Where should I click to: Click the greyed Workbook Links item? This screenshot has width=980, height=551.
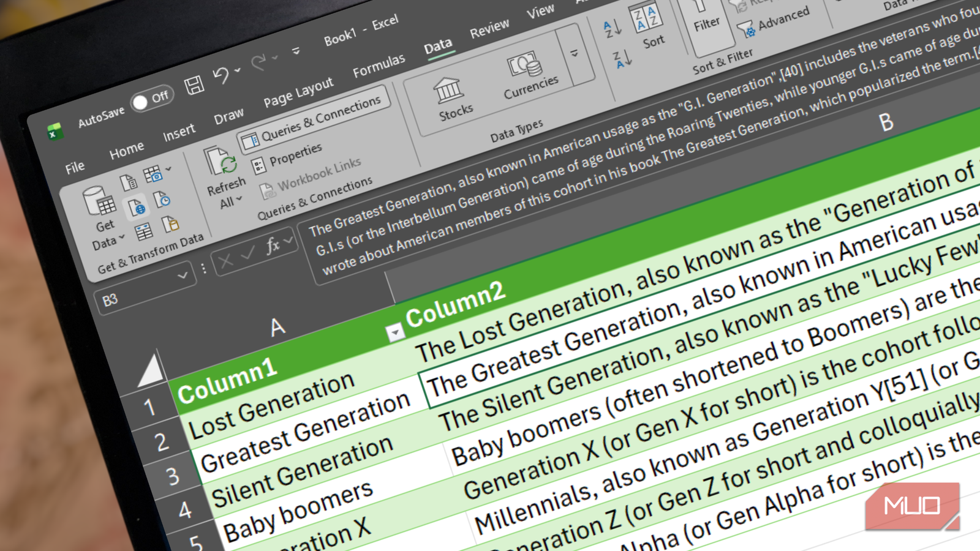pos(310,179)
